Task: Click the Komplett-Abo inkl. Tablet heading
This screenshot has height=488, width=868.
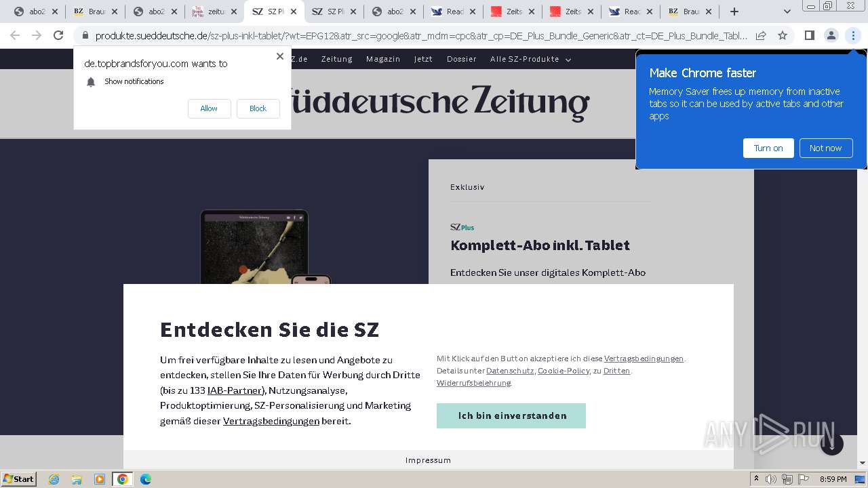Action: 540,245
